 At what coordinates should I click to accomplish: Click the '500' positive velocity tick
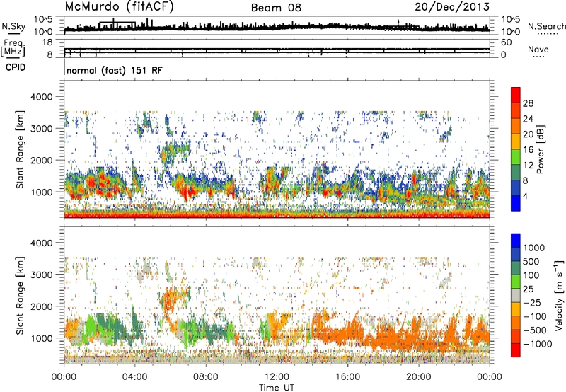tap(531, 261)
